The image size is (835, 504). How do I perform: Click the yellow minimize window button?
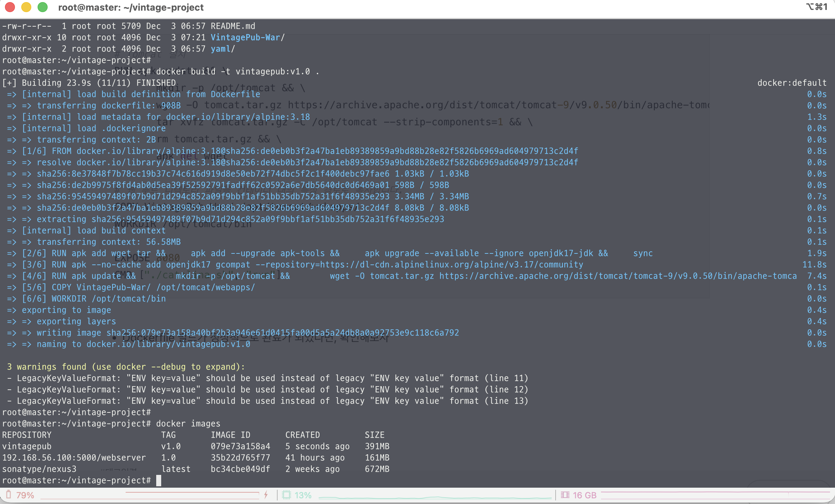(26, 7)
